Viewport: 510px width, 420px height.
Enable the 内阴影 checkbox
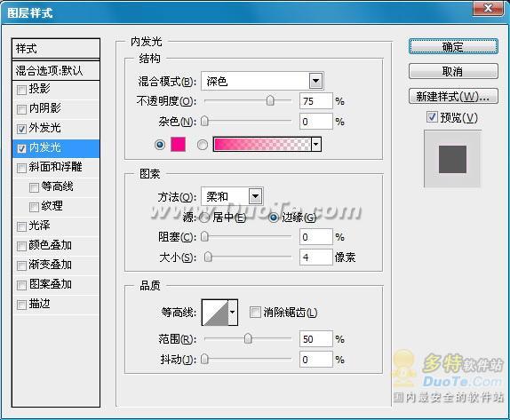pos(21,109)
